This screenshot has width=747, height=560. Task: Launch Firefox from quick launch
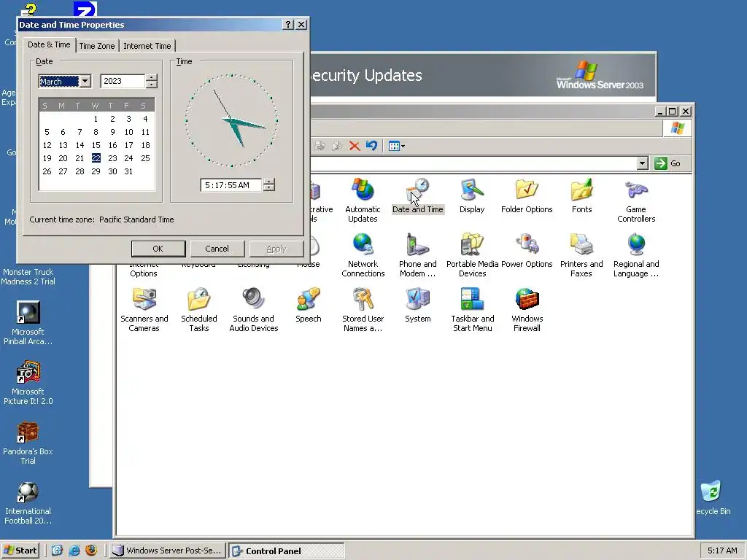tap(91, 551)
